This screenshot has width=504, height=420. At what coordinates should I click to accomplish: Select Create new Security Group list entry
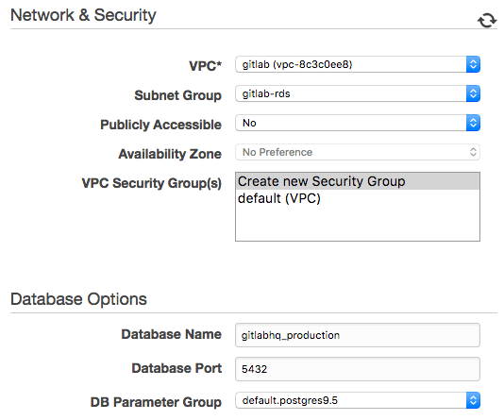[x=358, y=181]
